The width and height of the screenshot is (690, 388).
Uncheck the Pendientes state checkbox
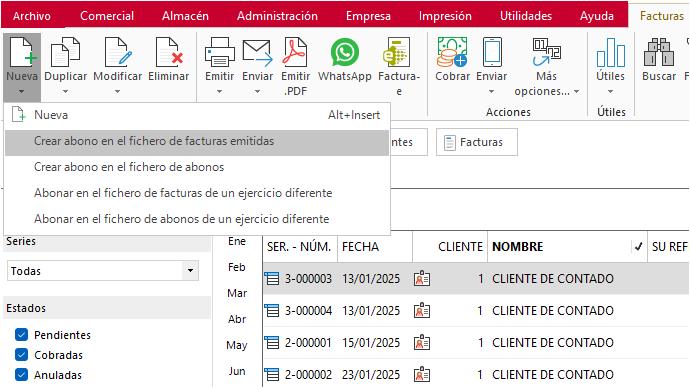coord(21,335)
